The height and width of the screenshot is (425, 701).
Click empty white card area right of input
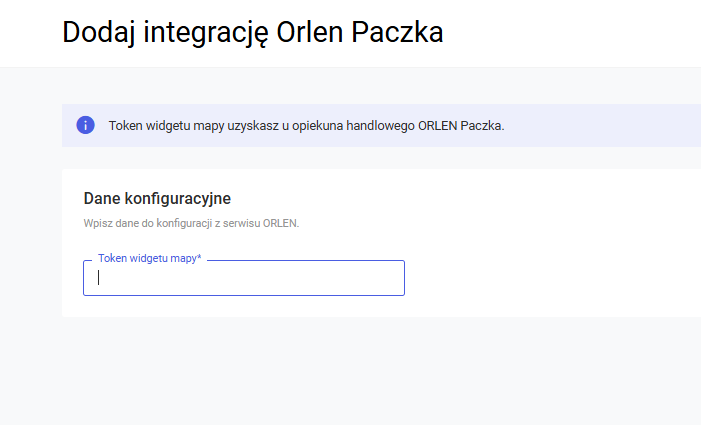click(550, 270)
